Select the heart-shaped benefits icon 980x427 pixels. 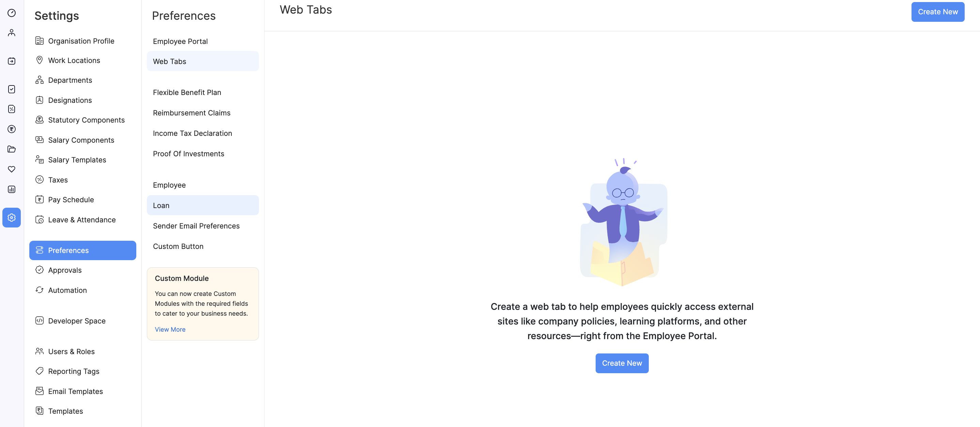point(11,170)
